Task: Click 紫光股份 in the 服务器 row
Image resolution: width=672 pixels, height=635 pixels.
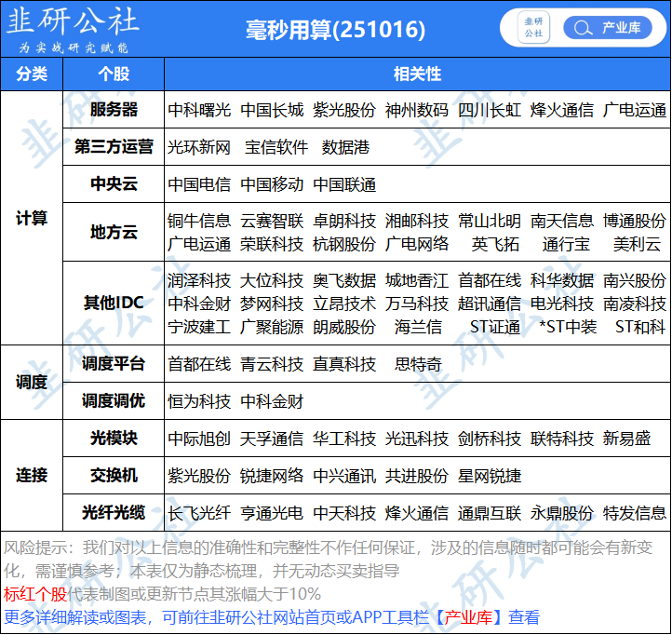Action: pos(344,110)
